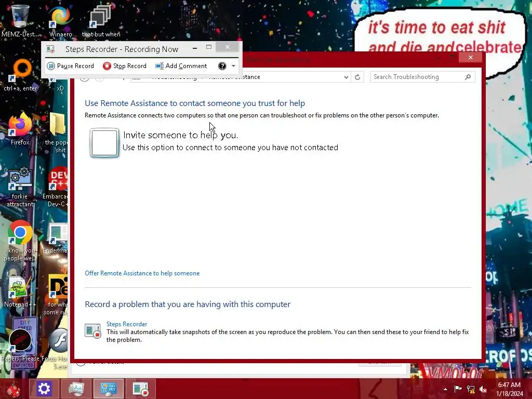This screenshot has width=532, height=399.
Task: Open Chrome 'i know you people' shortcut
Action: click(x=20, y=241)
